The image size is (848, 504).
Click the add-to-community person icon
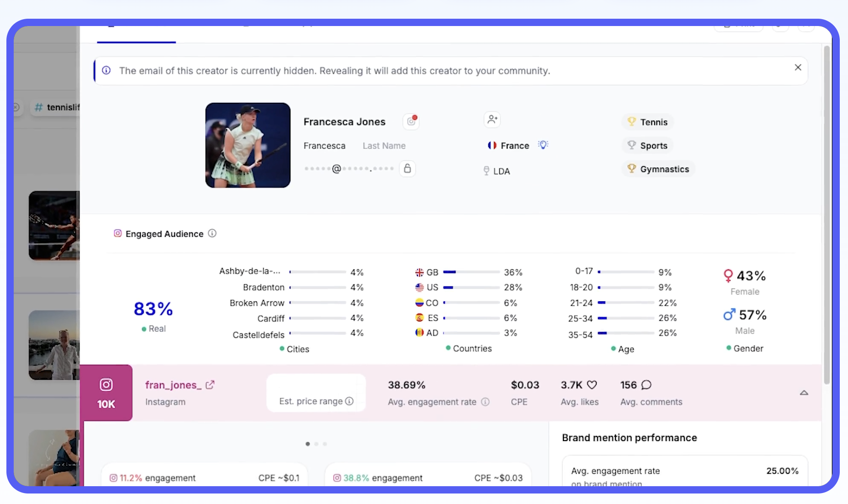(492, 120)
